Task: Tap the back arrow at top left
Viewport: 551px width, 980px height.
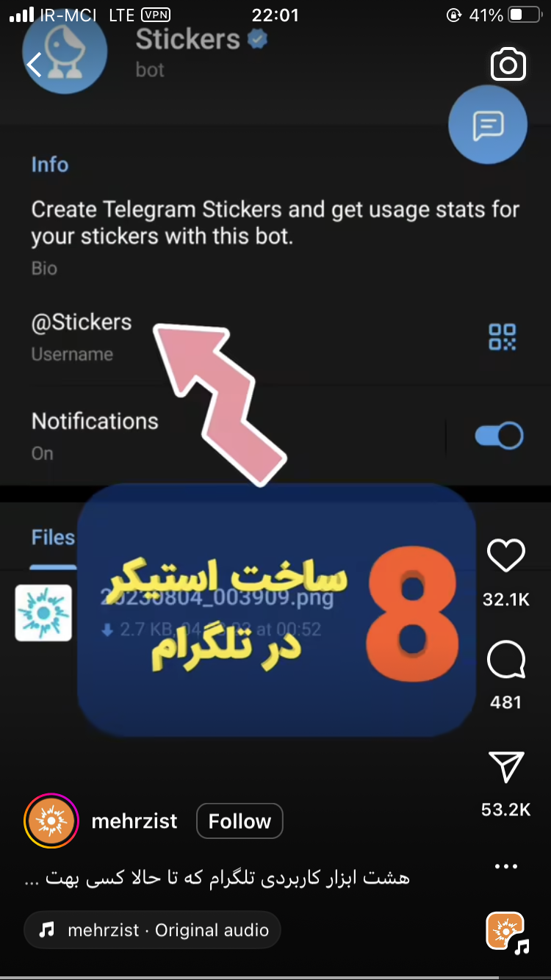Action: 34,65
